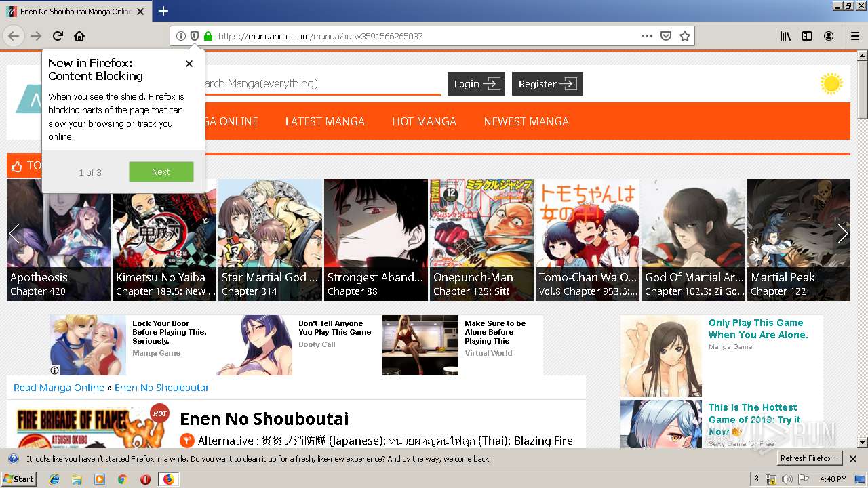Click the Login button
868x488 pixels.
(476, 84)
